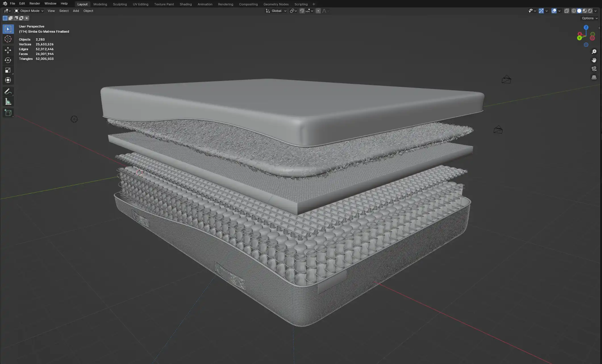
Task: Expand the Options dropdown
Action: (x=590, y=18)
